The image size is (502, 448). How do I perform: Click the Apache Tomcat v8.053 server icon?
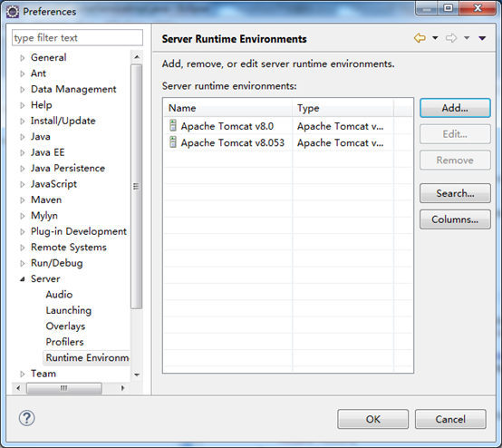[x=173, y=142]
